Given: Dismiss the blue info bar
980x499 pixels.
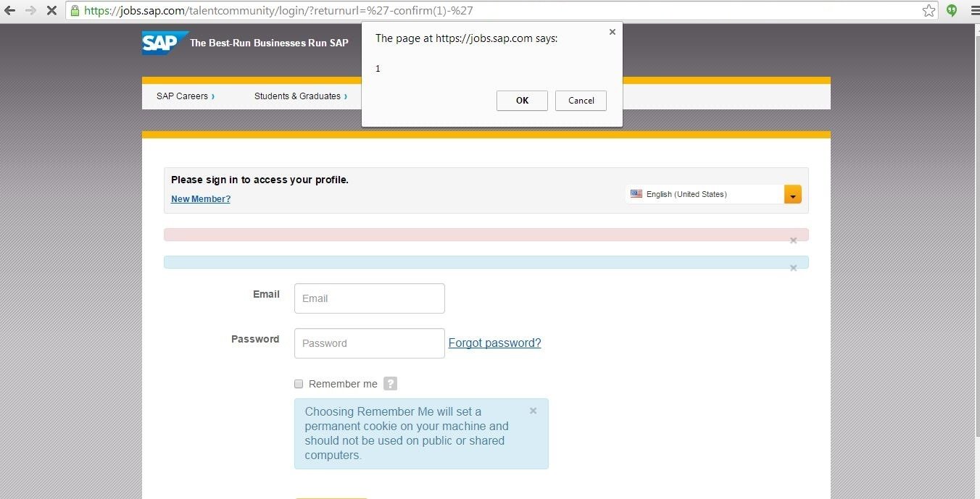Looking at the screenshot, I should click(x=793, y=268).
